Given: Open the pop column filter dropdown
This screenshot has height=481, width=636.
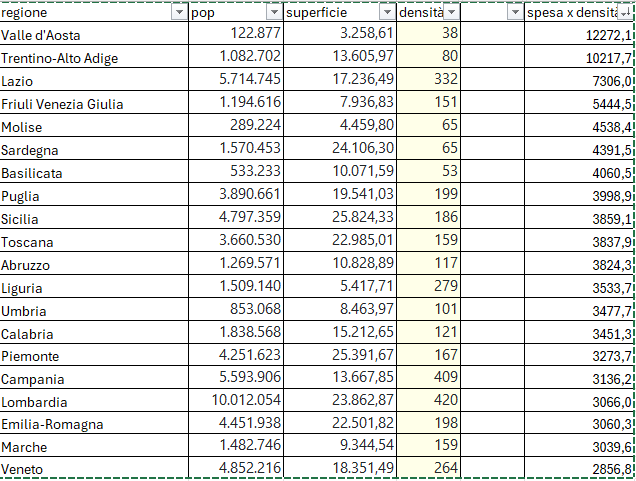Looking at the screenshot, I should tap(273, 12).
